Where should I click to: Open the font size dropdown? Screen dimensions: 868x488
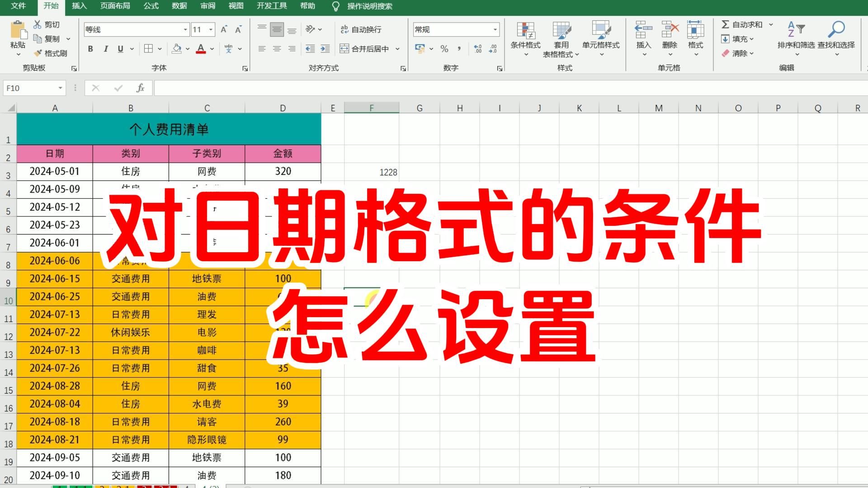(x=211, y=29)
